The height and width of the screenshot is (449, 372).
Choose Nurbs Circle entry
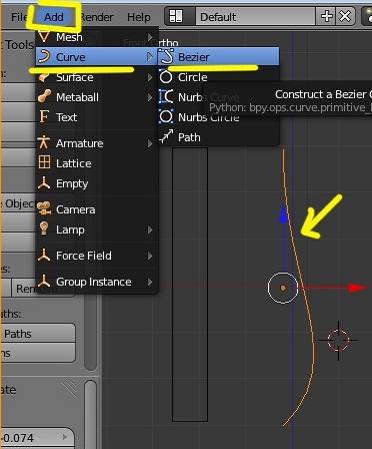(219, 117)
